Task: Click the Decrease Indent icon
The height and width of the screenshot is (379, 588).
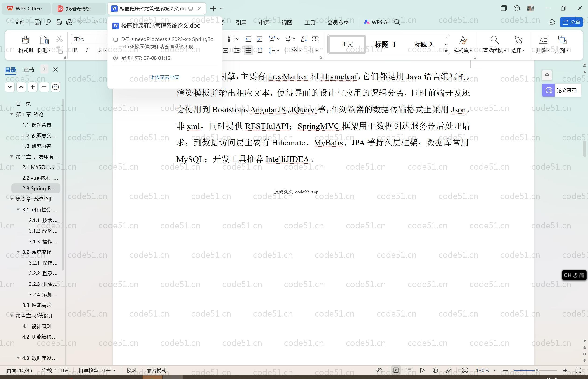Action: [x=248, y=39]
